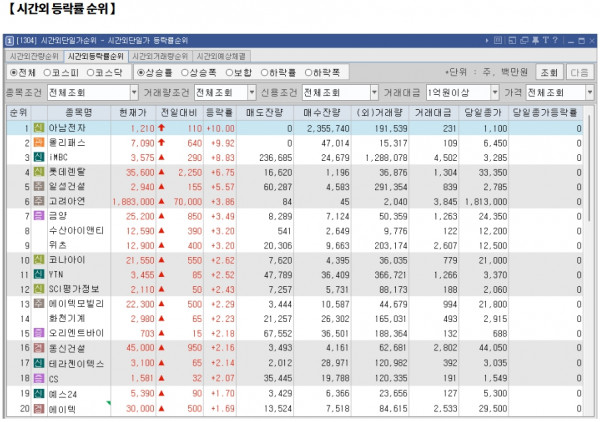Viewport: 600px width, 422px height.
Task: Sort by the 거래대금 column header
Action: tap(433, 112)
